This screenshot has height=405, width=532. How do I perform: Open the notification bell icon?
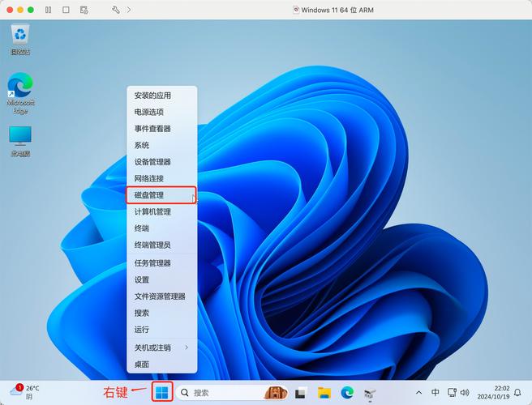(517, 393)
